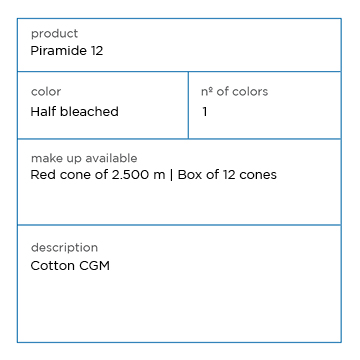Click the 'product' field label
The height and width of the screenshot is (360, 360).
[x=54, y=34]
